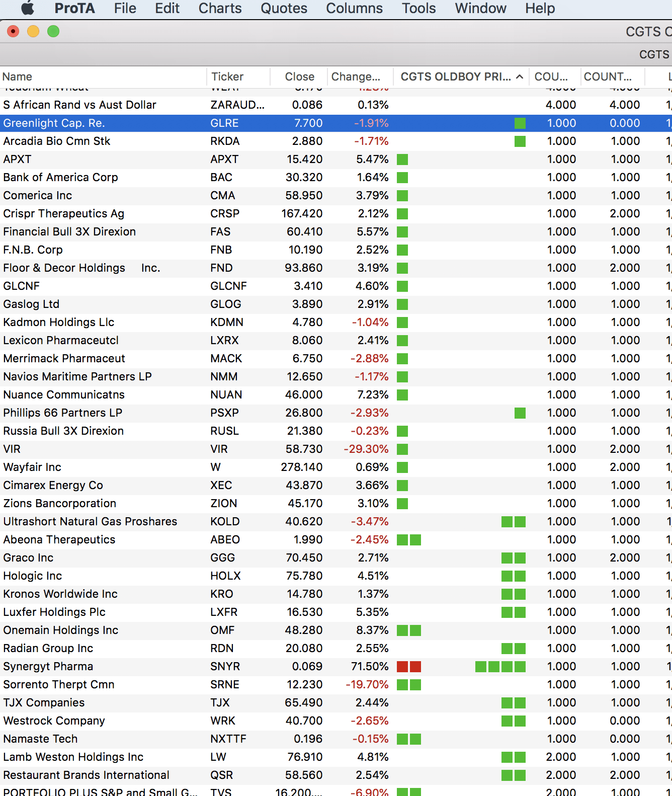
Task: Open the File menu
Action: tap(125, 8)
